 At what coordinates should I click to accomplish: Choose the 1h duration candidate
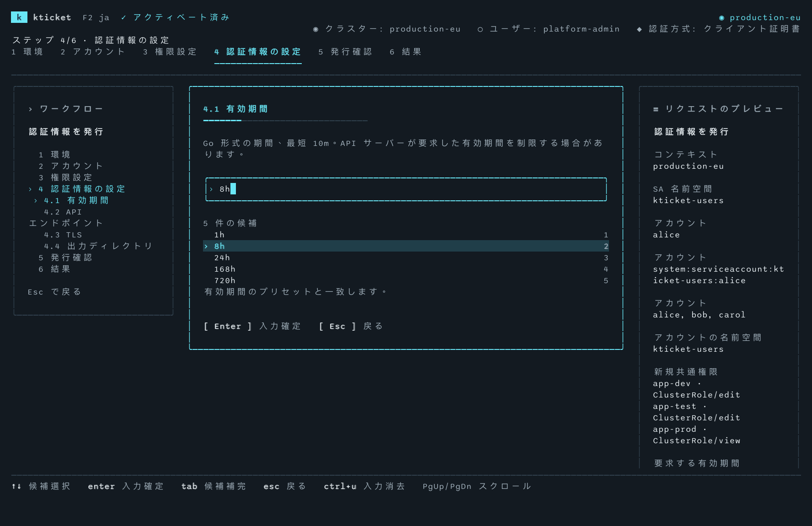tap(406, 235)
